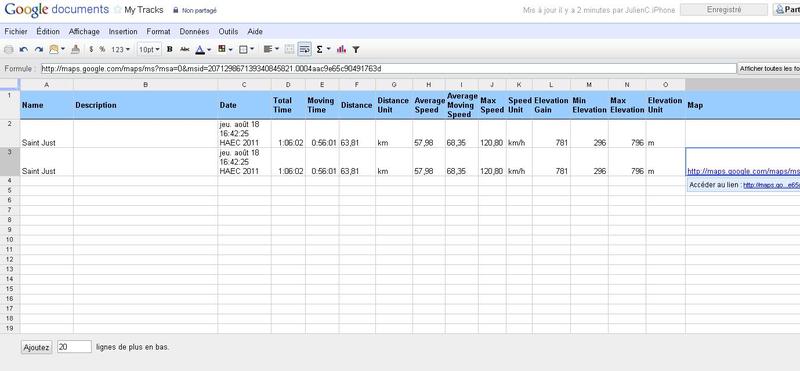Click the Google documents logo
The height and width of the screenshot is (371, 800).
click(x=57, y=10)
